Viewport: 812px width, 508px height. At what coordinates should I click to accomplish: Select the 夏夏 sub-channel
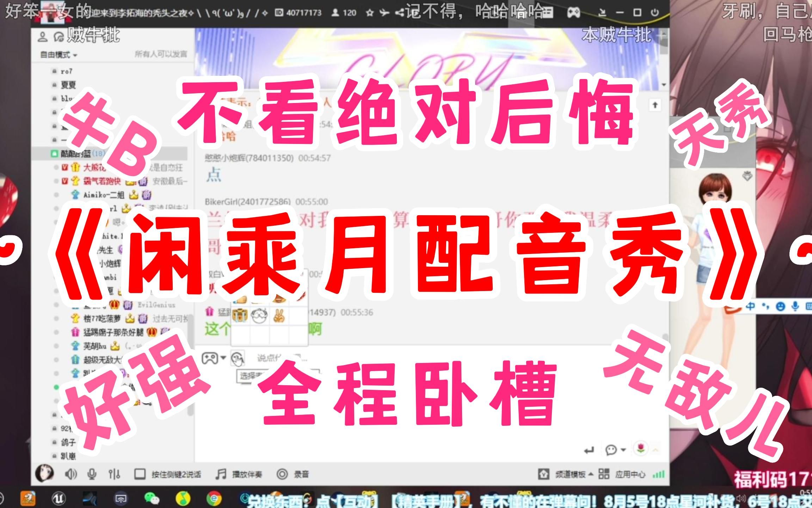[x=68, y=85]
